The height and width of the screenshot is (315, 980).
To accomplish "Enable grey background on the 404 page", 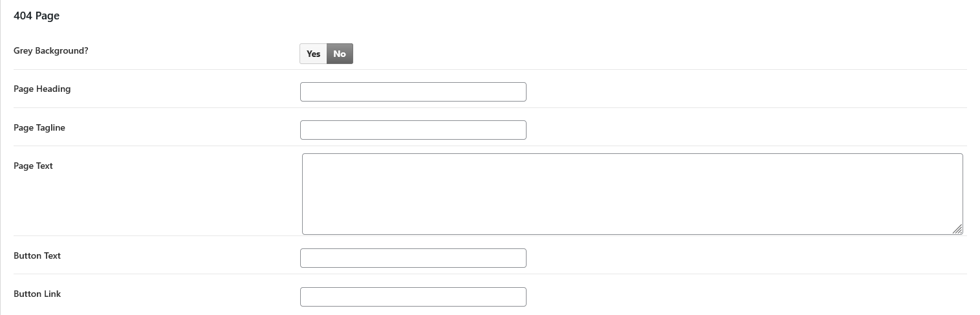I will click(x=314, y=54).
